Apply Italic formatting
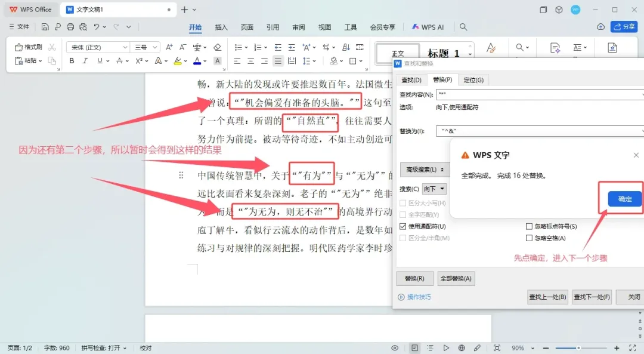644x354 pixels. pos(85,61)
